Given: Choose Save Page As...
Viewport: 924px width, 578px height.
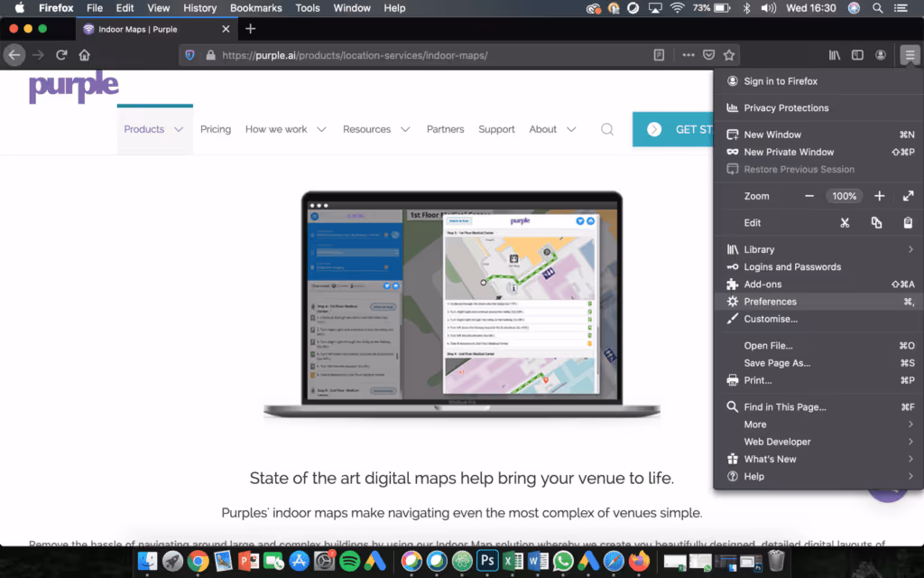Looking at the screenshot, I should click(x=818, y=363).
